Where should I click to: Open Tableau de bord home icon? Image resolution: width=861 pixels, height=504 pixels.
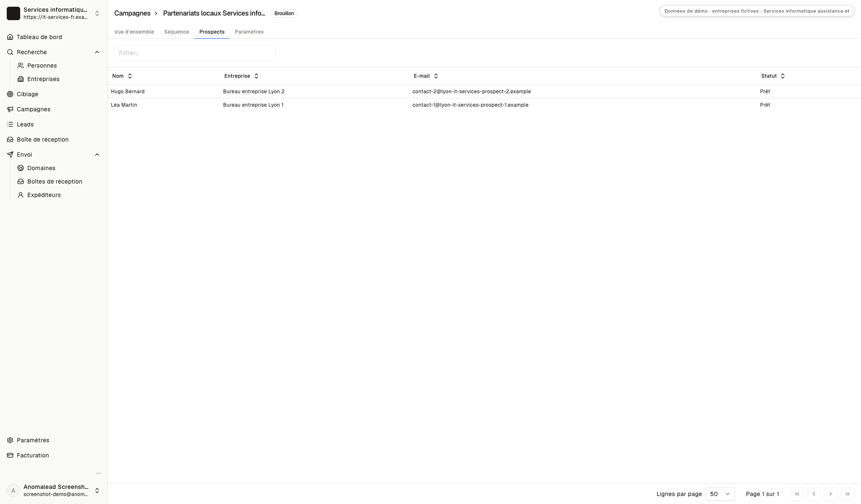(10, 37)
